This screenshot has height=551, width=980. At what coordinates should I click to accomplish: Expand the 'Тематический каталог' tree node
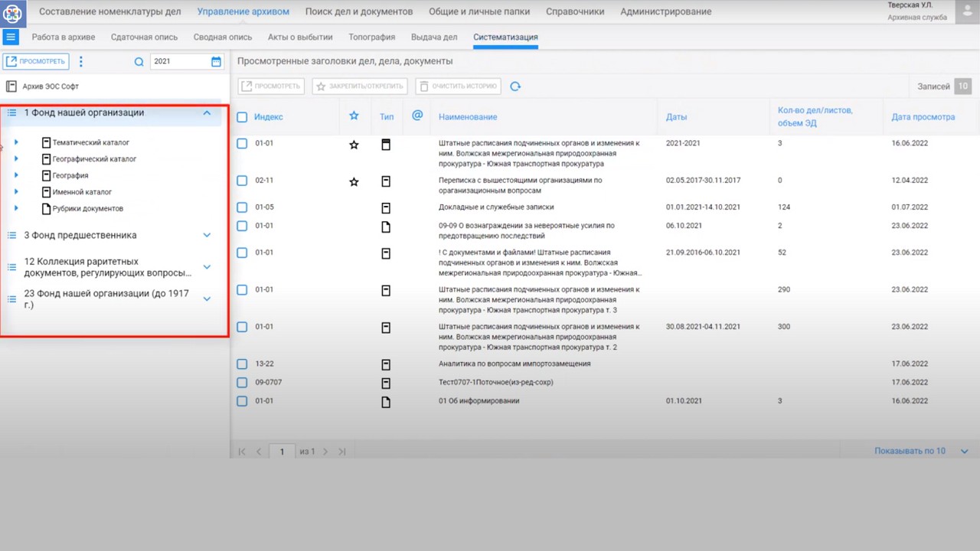pyautogui.click(x=16, y=142)
